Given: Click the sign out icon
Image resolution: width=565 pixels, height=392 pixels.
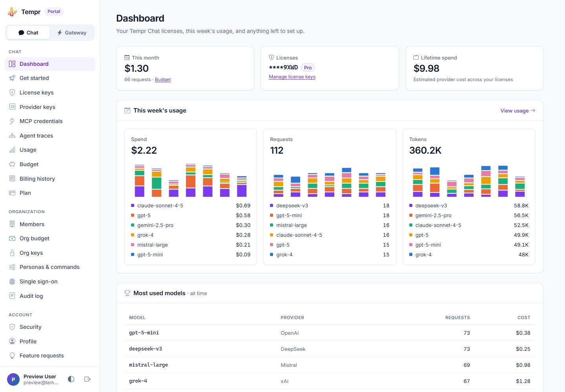Looking at the screenshot, I should tap(87, 379).
